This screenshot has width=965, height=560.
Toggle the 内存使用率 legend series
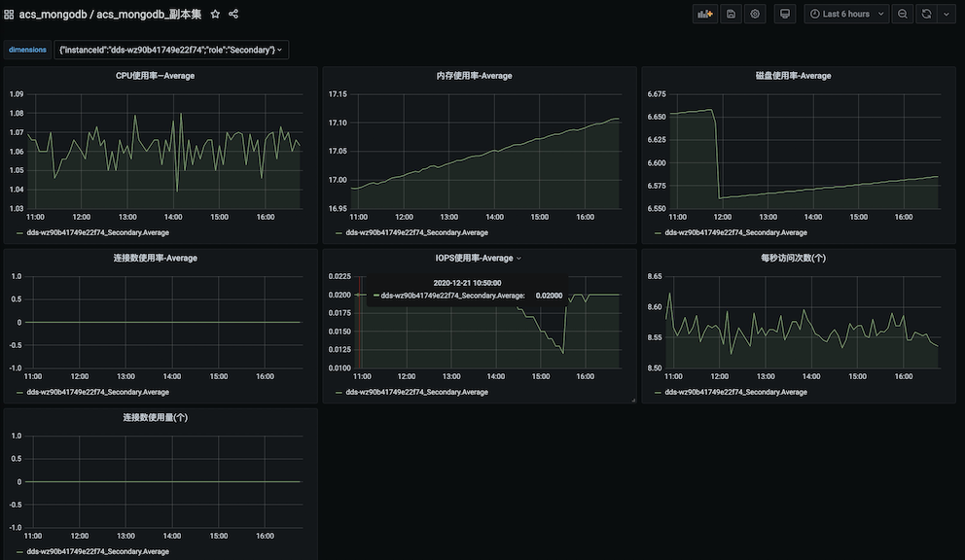coord(417,233)
